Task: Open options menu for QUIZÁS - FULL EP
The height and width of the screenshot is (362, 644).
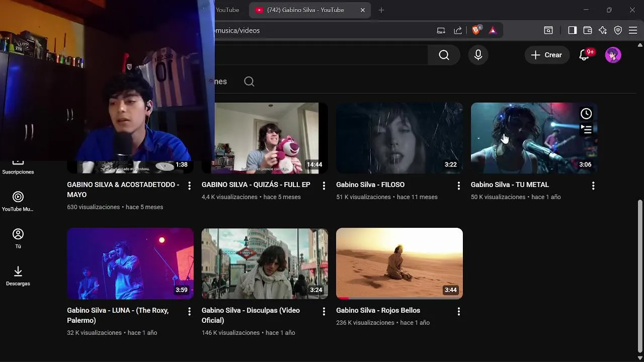Action: pos(324,186)
